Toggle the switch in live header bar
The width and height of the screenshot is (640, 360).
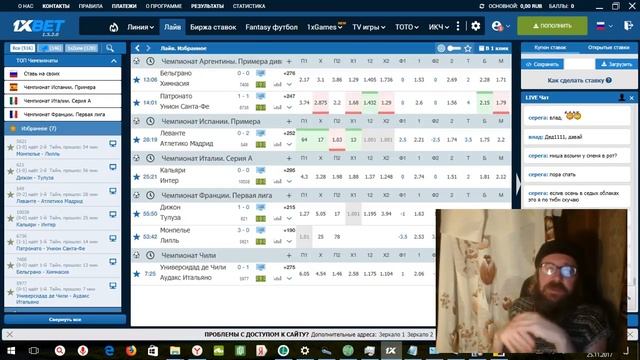pyautogui.click(x=454, y=48)
